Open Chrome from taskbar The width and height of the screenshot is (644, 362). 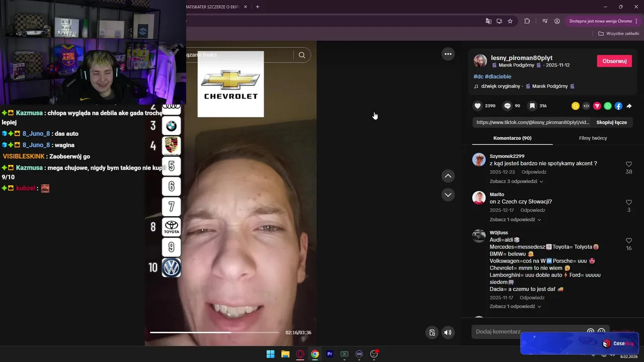click(x=315, y=354)
